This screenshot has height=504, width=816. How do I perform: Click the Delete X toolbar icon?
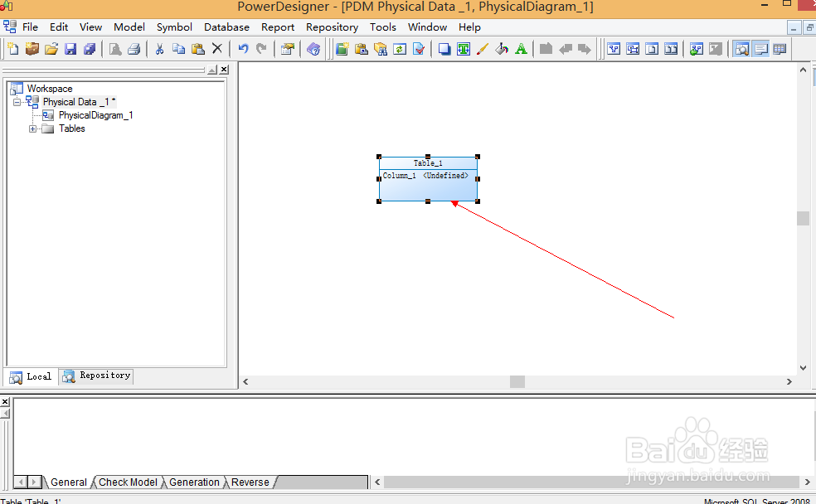(217, 49)
